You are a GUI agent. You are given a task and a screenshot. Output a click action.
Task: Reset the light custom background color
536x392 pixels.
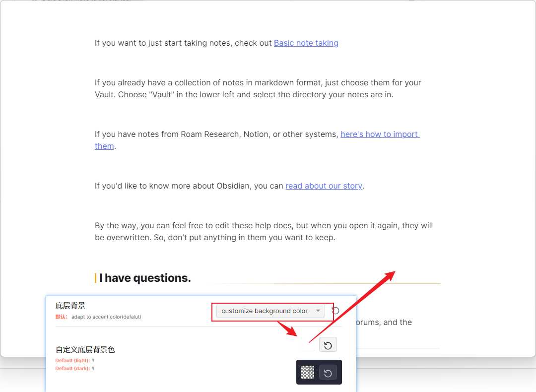(328, 345)
